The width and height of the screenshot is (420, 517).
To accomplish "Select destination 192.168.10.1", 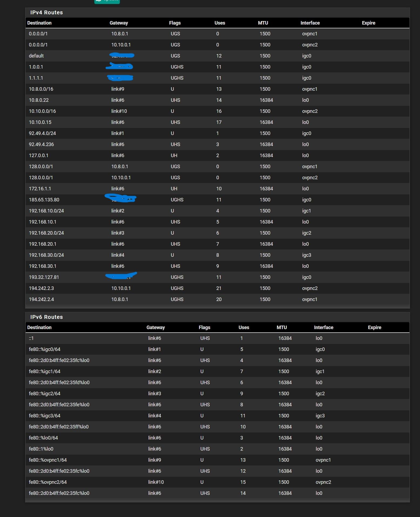I will [x=43, y=222].
